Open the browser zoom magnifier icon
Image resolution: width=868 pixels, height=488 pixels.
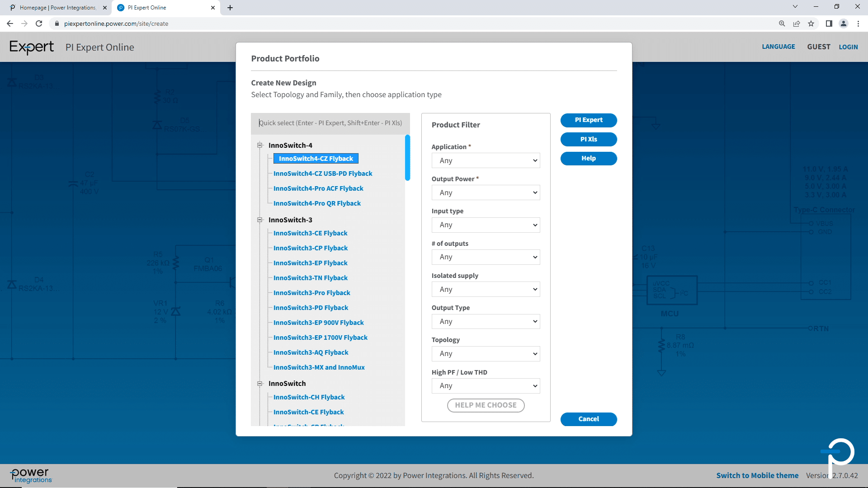(782, 23)
